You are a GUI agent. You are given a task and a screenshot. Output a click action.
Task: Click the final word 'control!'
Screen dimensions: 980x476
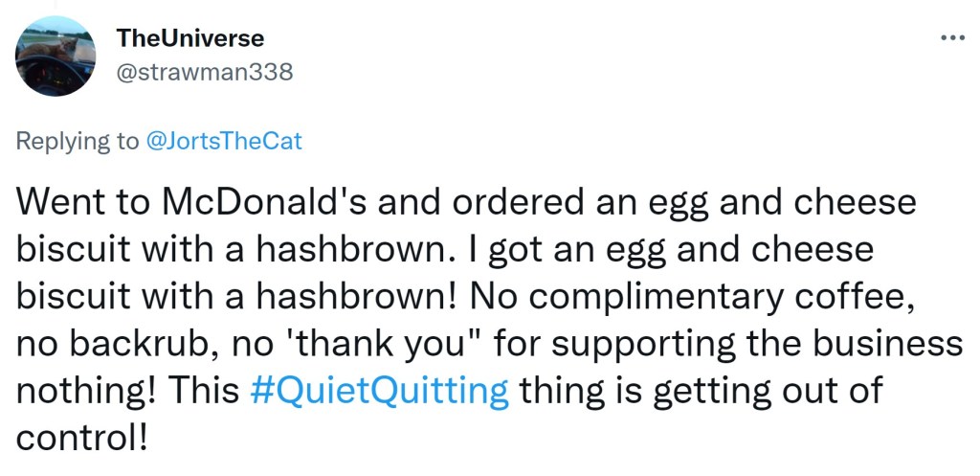82,437
